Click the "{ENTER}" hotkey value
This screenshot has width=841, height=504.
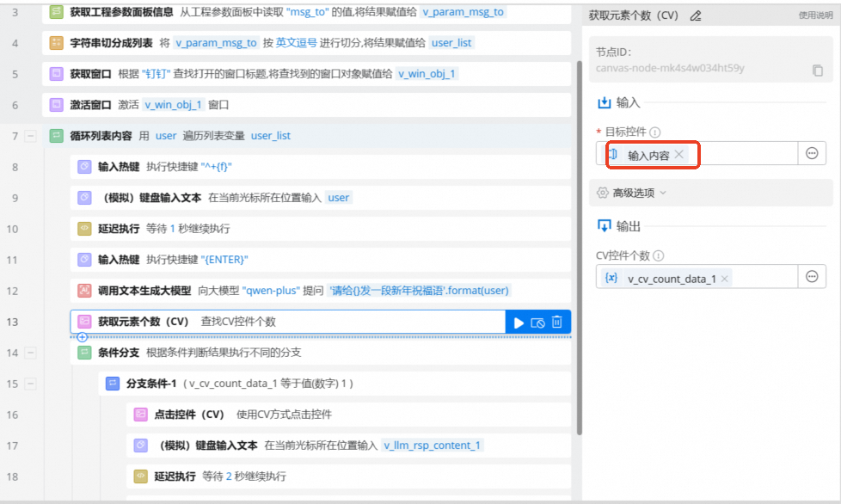pos(224,260)
